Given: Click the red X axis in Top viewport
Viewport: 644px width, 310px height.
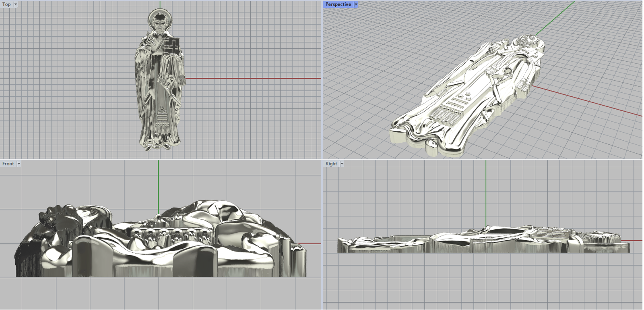Looking at the screenshot, I should pyautogui.click(x=254, y=78).
